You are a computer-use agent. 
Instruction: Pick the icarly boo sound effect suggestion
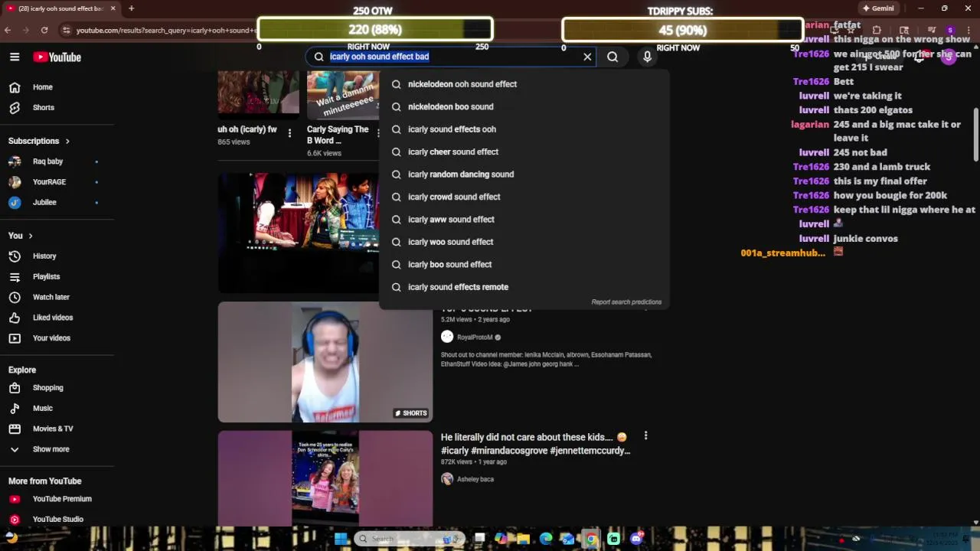524,264
